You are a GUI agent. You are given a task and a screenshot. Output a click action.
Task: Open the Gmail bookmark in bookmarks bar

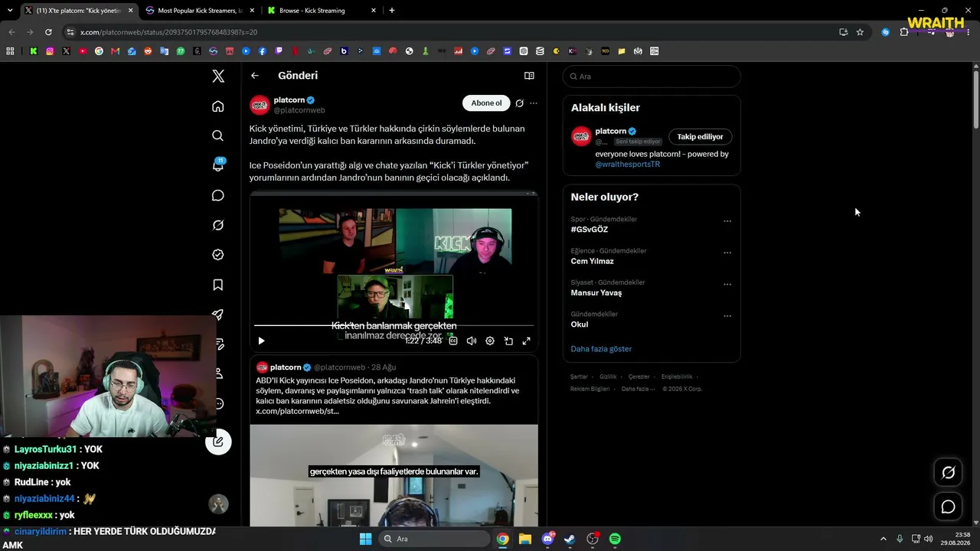coord(115,51)
